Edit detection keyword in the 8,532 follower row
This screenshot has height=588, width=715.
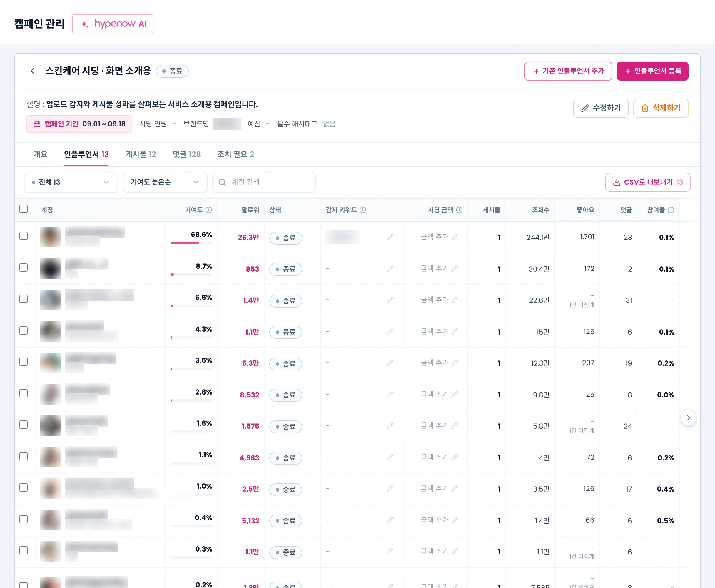[390, 395]
